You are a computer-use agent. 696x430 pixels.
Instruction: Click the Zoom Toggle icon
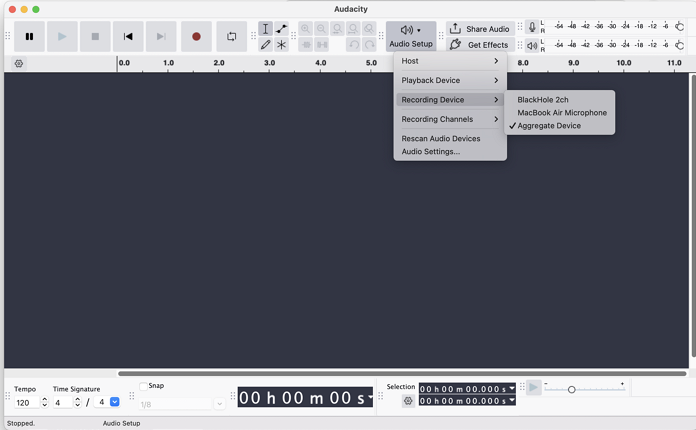point(369,29)
